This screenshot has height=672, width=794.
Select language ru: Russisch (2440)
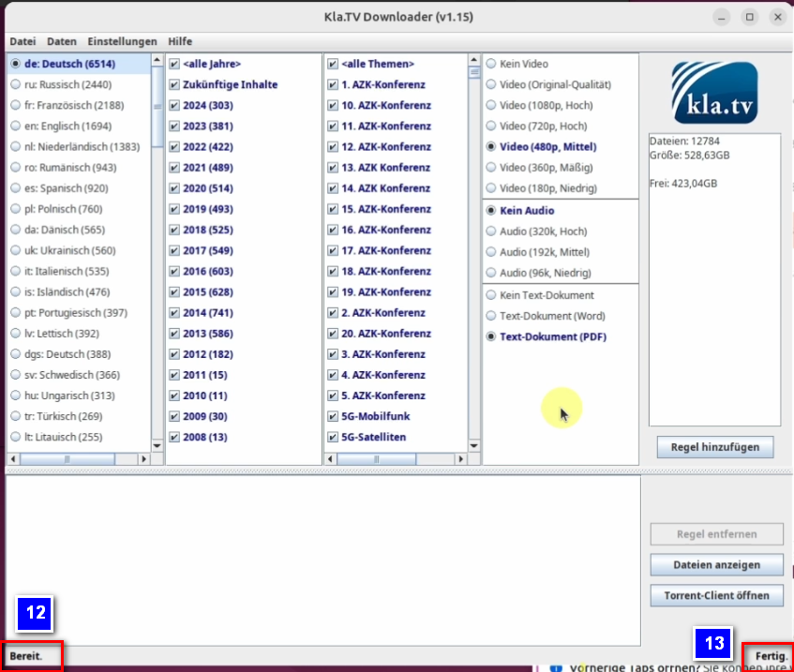click(x=61, y=84)
